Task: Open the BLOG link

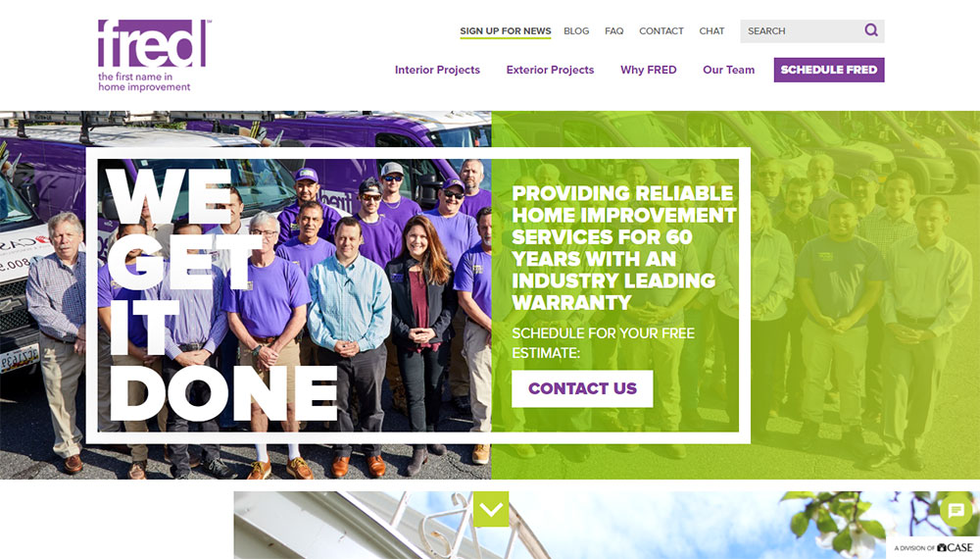Action: tap(576, 30)
